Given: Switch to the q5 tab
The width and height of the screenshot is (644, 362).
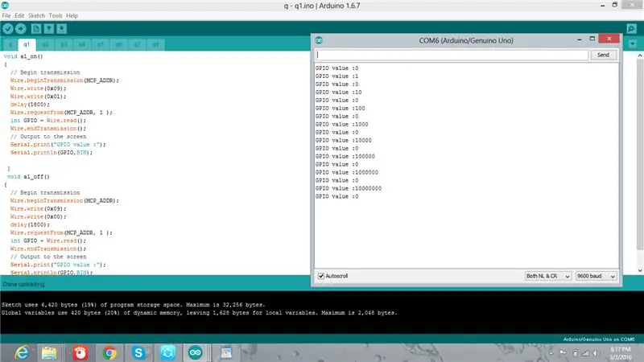Looking at the screenshot, I should 101,44.
